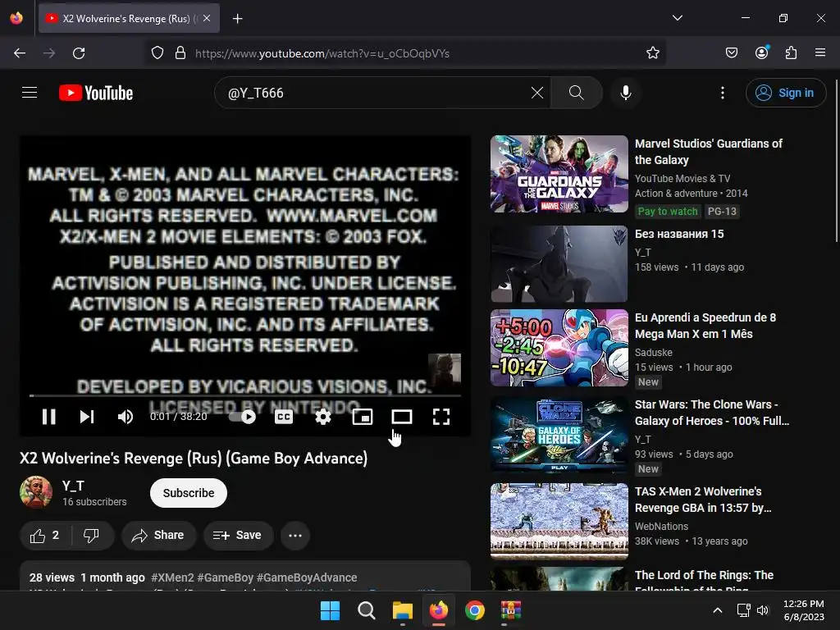The width and height of the screenshot is (840, 630).
Task: Open the Y_T channel name link
Action: [x=73, y=486]
